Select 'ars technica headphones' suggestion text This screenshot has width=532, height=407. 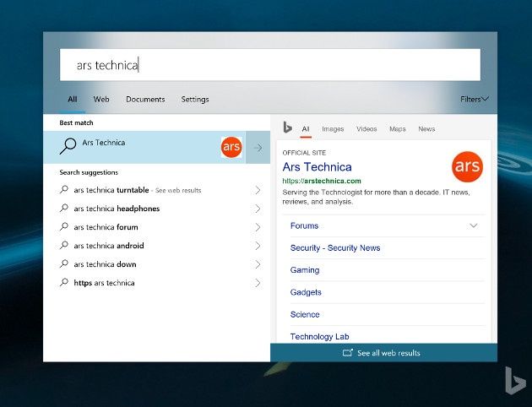click(x=117, y=209)
